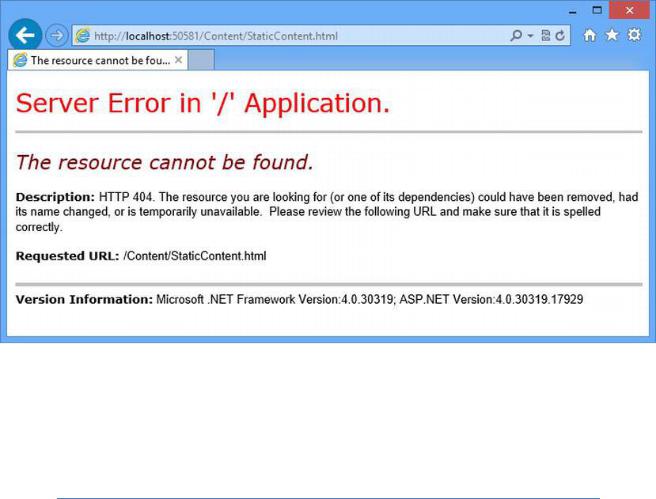Viewport: 656px width, 499px height.
Task: Click the tab's Internet Explorer page icon
Action: click(x=20, y=60)
